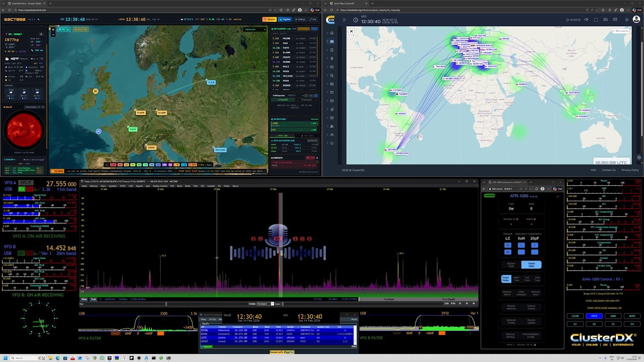
Task: Zoom out OpenHamClock map with minus
Action: click(x=53, y=35)
